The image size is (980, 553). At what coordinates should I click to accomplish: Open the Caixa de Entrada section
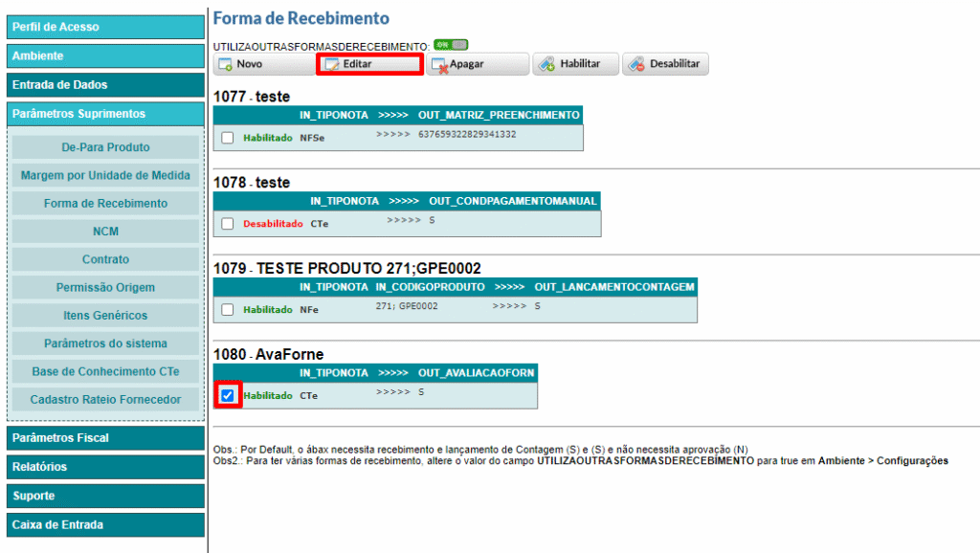coord(105,524)
